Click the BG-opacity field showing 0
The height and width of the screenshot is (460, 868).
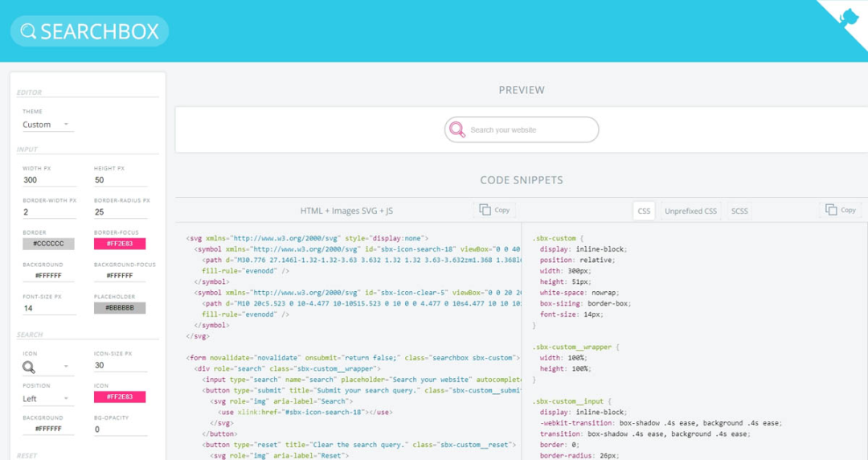coord(121,429)
